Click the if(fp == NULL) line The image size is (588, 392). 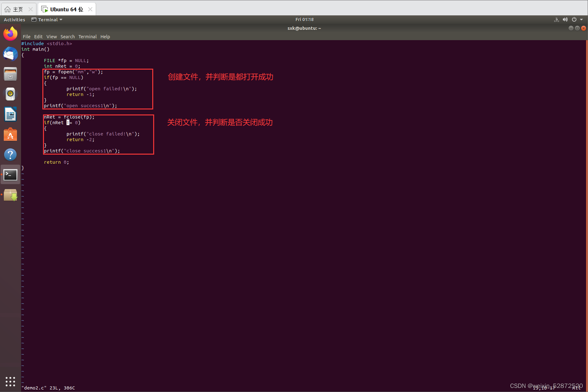(64, 77)
